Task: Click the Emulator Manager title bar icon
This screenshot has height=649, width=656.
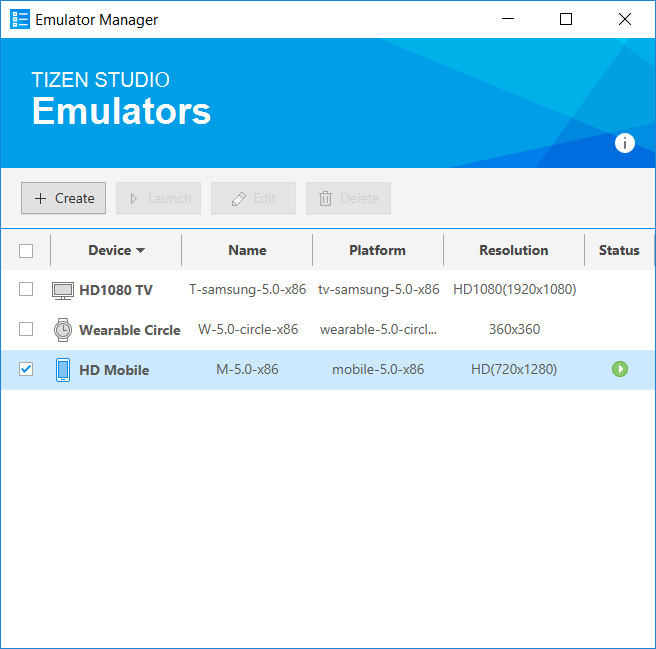Action: pos(20,19)
